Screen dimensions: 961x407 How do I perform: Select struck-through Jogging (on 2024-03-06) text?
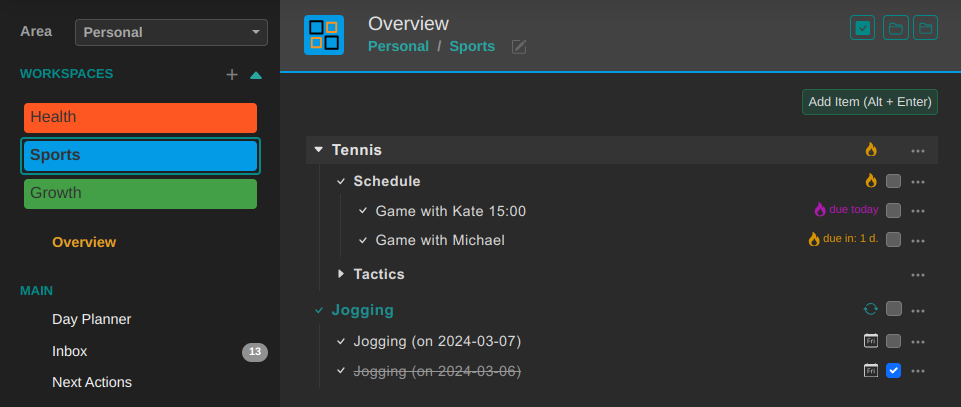click(x=437, y=371)
